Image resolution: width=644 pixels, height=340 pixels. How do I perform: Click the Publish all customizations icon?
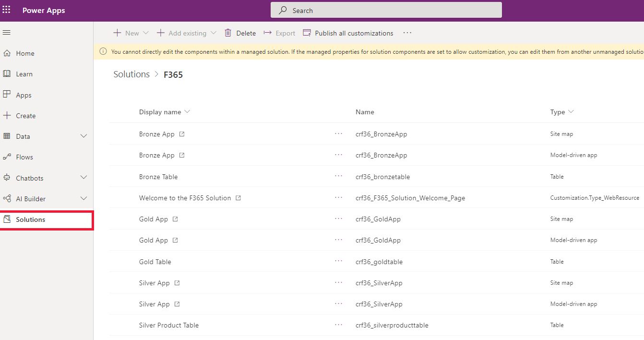tap(307, 33)
